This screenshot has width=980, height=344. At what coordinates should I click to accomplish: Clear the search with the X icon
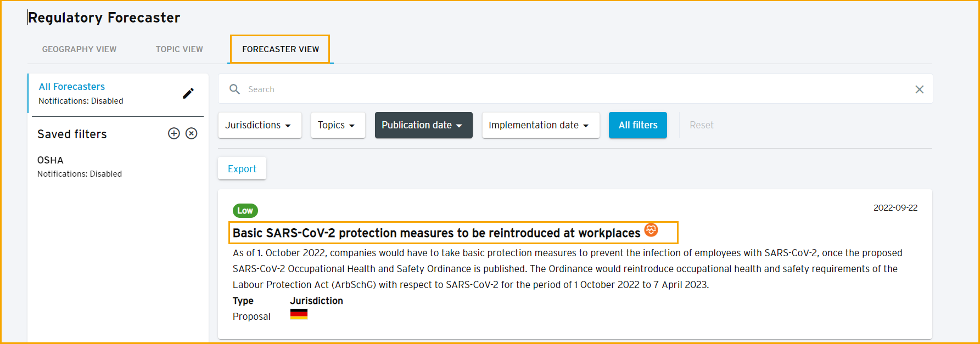point(919,89)
